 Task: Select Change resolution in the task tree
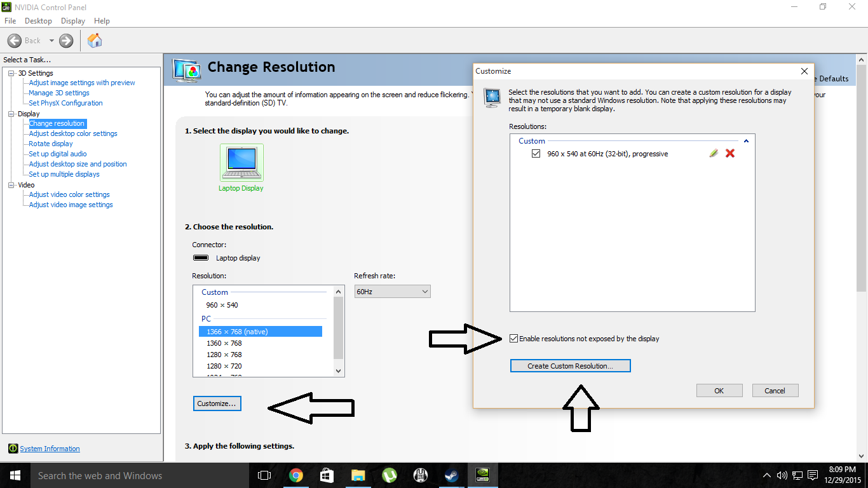(57, 123)
